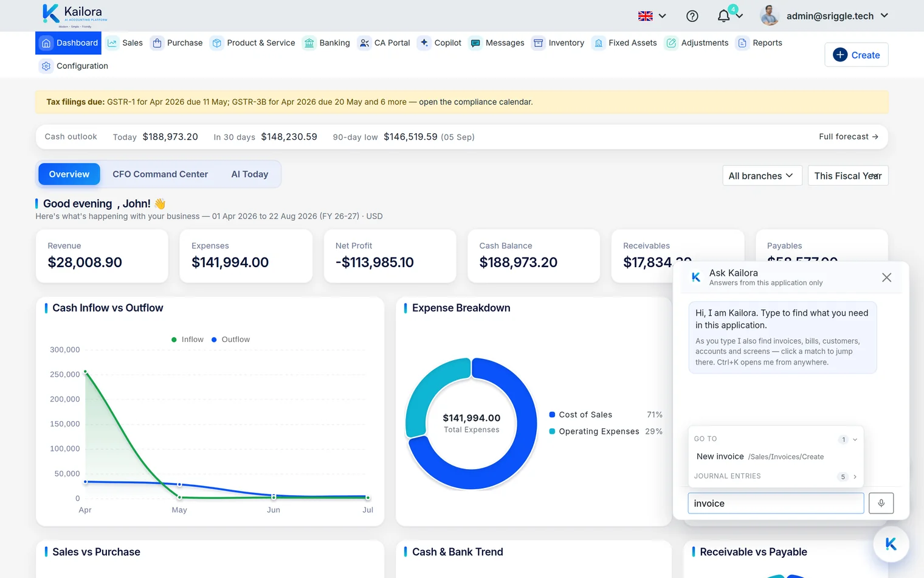This screenshot has height=578, width=924.
Task: Click the Create button
Action: pyautogui.click(x=857, y=55)
